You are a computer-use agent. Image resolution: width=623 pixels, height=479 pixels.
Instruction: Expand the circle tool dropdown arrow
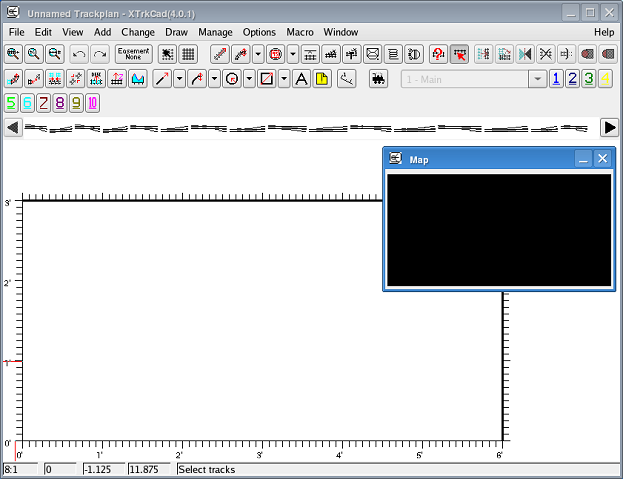tap(249, 79)
